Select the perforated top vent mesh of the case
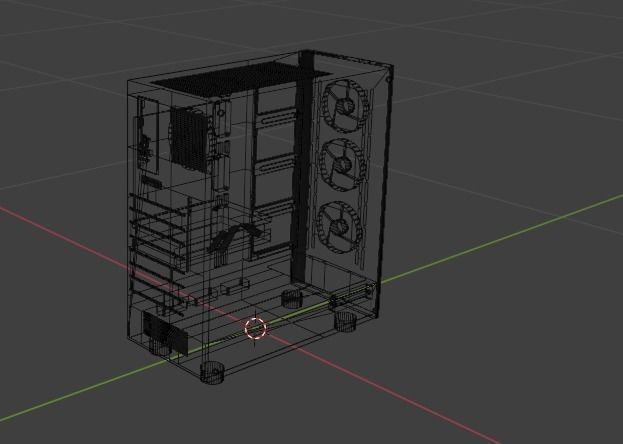Viewport: 623px width, 444px height. click(241, 78)
